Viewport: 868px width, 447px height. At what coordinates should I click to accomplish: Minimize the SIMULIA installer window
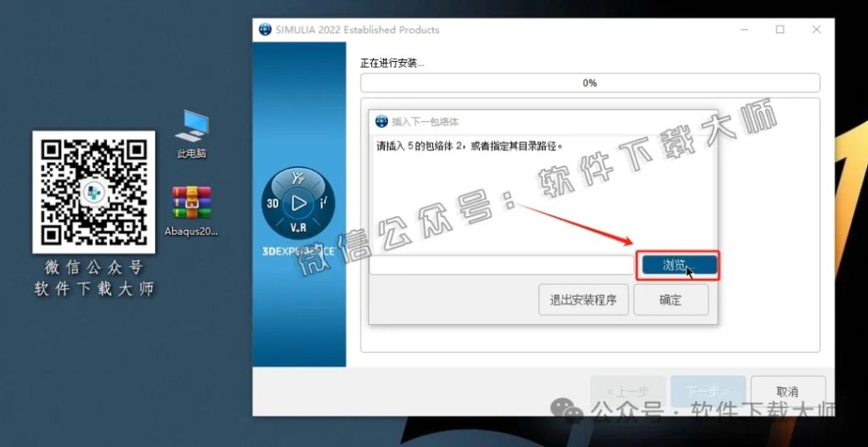(744, 30)
